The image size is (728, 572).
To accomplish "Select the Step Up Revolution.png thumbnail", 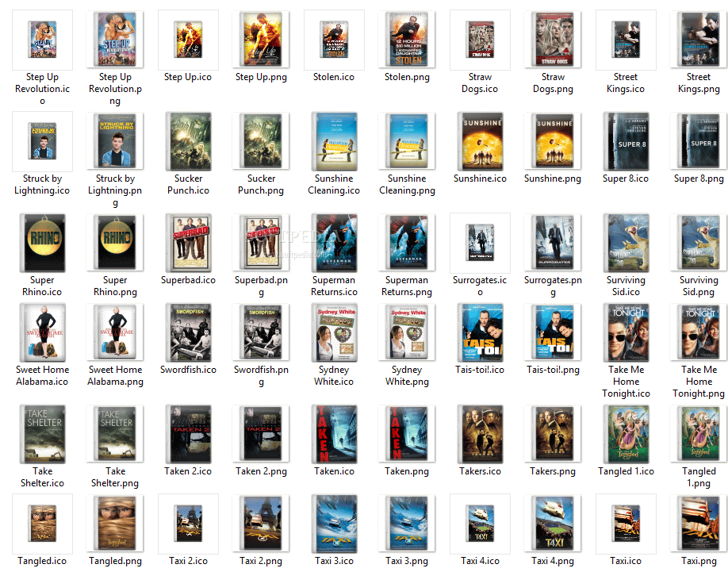I will click(115, 40).
